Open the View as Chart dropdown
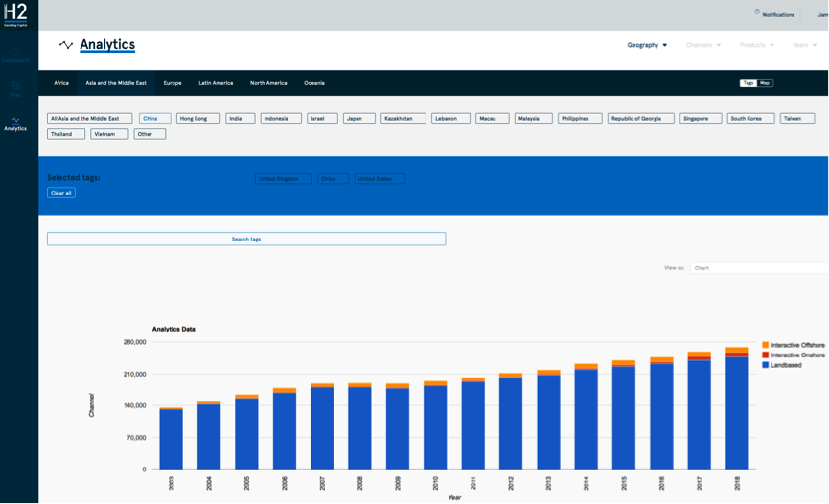The image size is (829, 504). click(757, 268)
